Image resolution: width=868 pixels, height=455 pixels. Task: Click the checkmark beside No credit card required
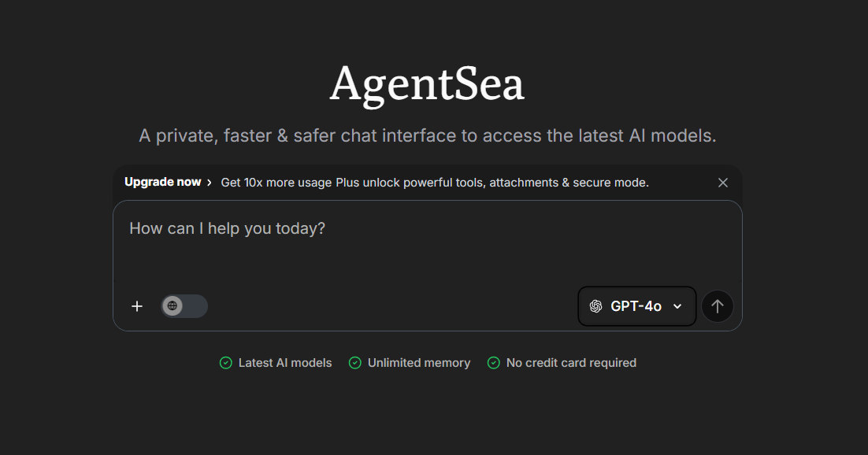click(x=493, y=363)
